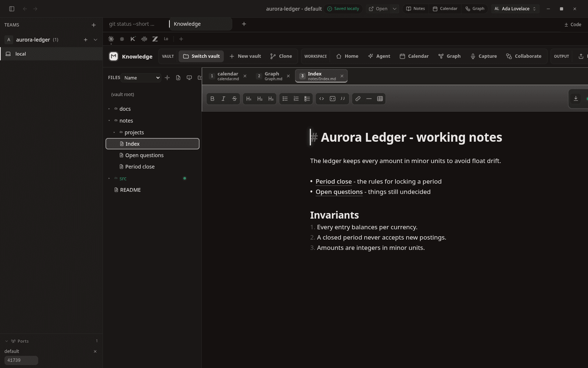Create a new note file
Image resolution: width=588 pixels, height=368 pixels.
(x=178, y=78)
